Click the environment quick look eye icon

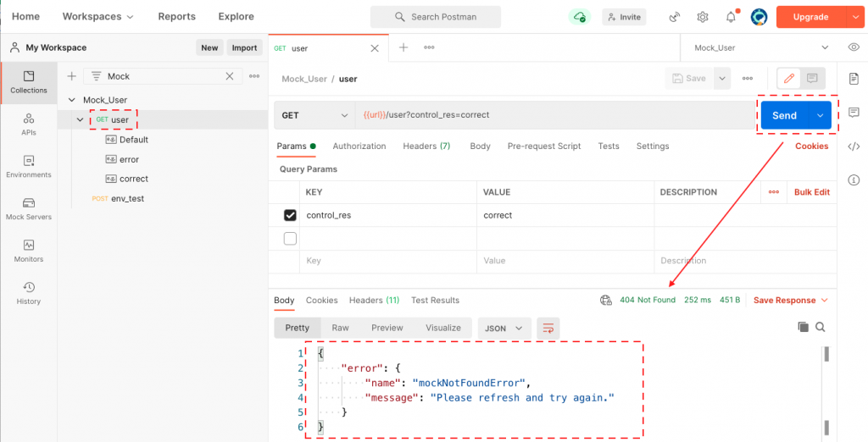point(854,47)
